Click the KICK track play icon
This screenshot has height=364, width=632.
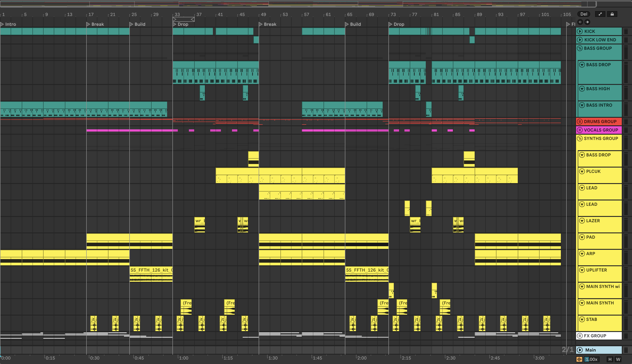580,31
